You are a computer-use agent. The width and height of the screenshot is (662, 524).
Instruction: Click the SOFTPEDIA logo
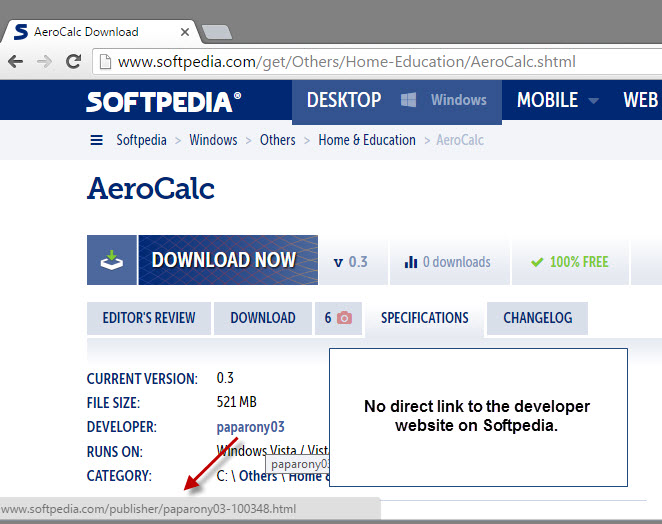tap(164, 102)
